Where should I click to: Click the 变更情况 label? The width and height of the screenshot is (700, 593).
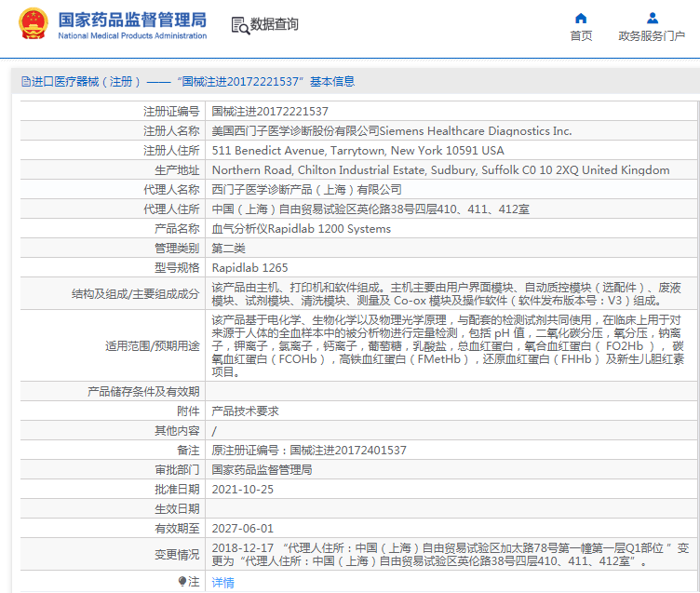(x=177, y=555)
